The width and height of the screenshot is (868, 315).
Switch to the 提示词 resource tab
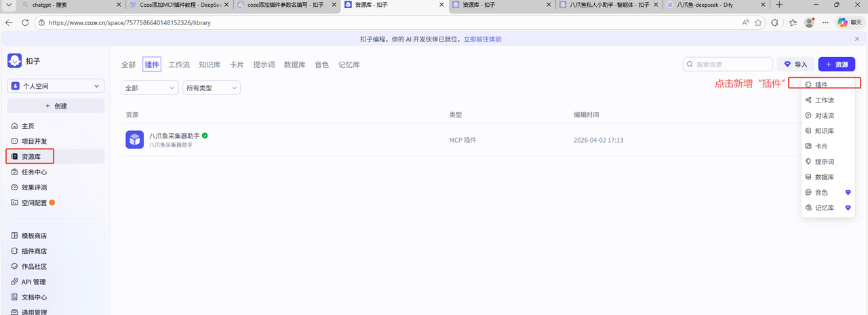point(264,64)
